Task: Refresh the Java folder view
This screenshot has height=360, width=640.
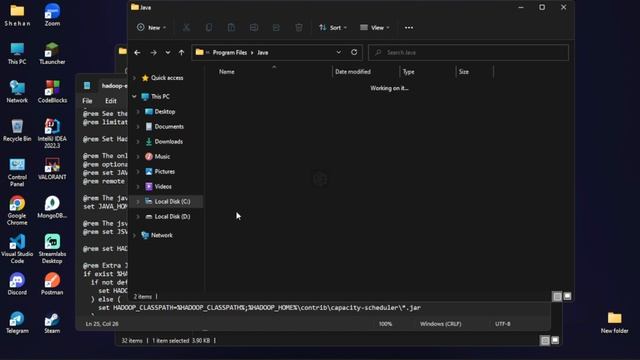Action: click(x=354, y=52)
